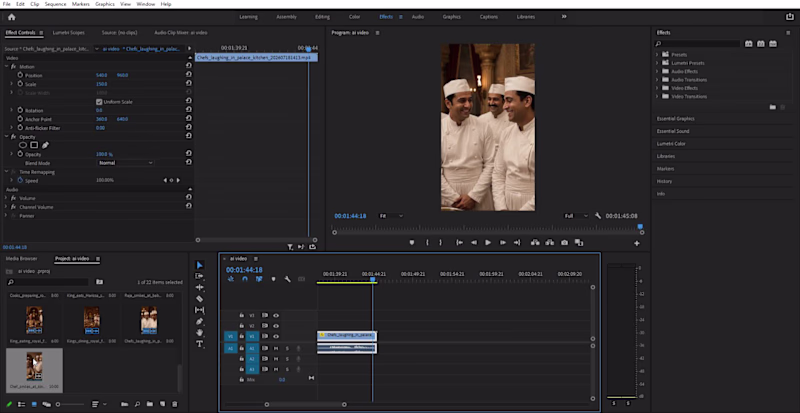Viewport: 800px width, 413px height.
Task: Expand the Scale property twirl
Action: coord(12,84)
